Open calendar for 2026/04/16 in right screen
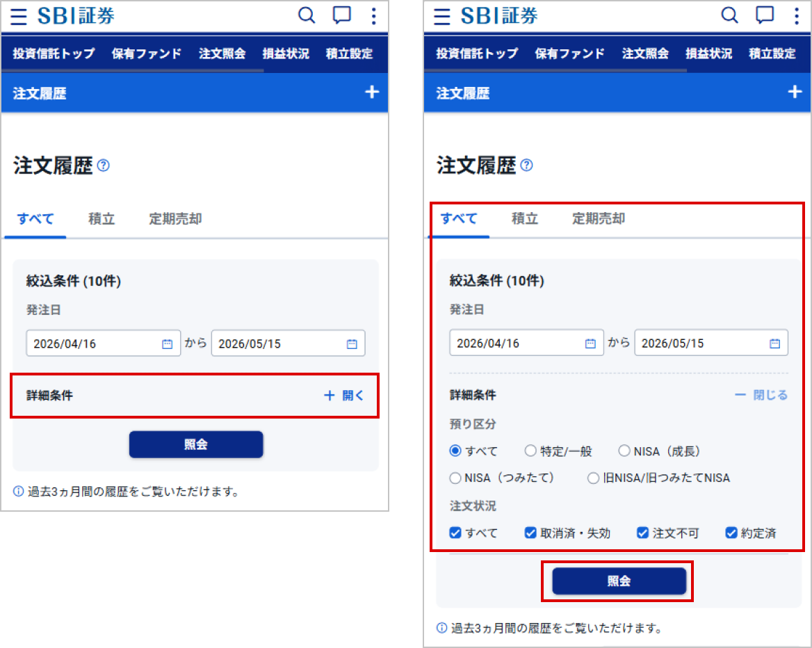The image size is (812, 648). click(590, 343)
